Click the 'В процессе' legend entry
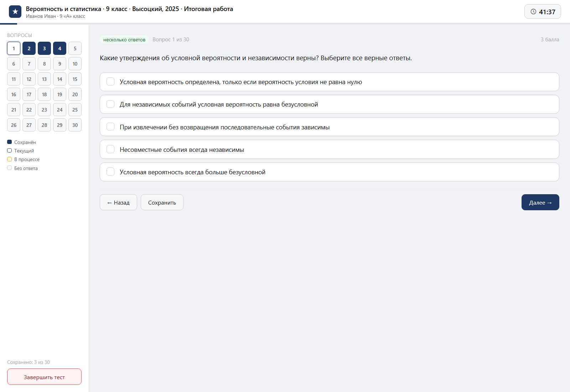The width and height of the screenshot is (570, 392). [24, 159]
